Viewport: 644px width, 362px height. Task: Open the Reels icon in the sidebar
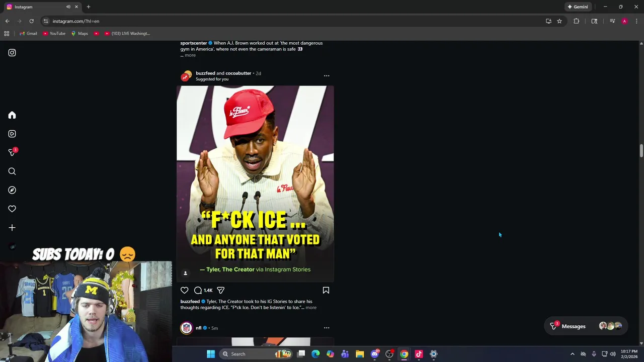(12, 134)
